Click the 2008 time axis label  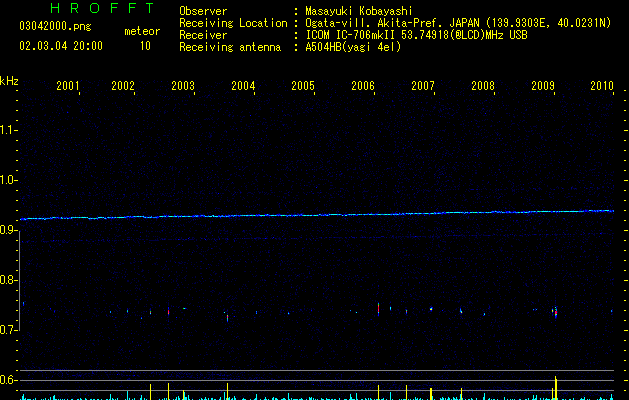click(483, 85)
